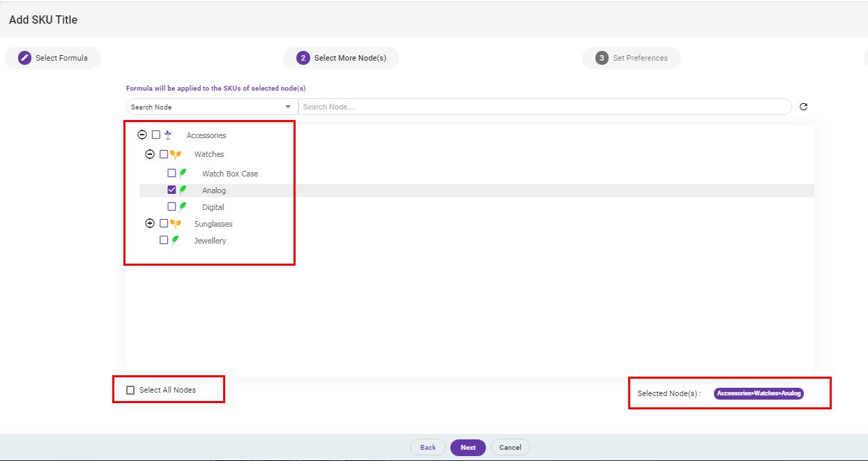
Task: Click the step 3 number badge
Action: 602,58
